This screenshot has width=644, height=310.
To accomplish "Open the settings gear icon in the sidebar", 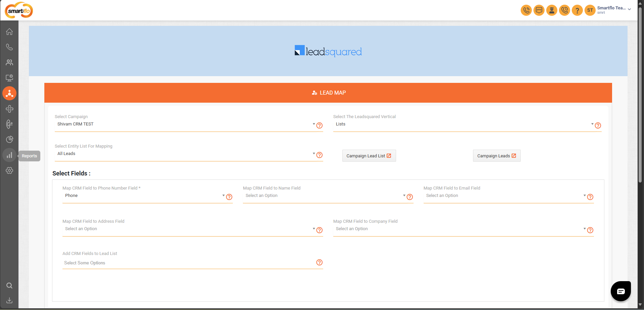I will (9, 170).
